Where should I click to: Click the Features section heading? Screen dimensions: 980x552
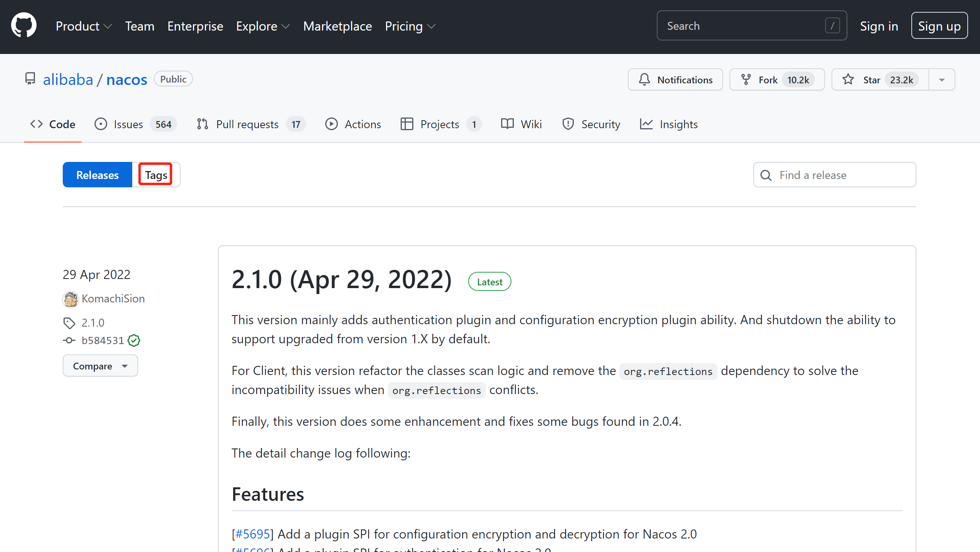coord(268,494)
